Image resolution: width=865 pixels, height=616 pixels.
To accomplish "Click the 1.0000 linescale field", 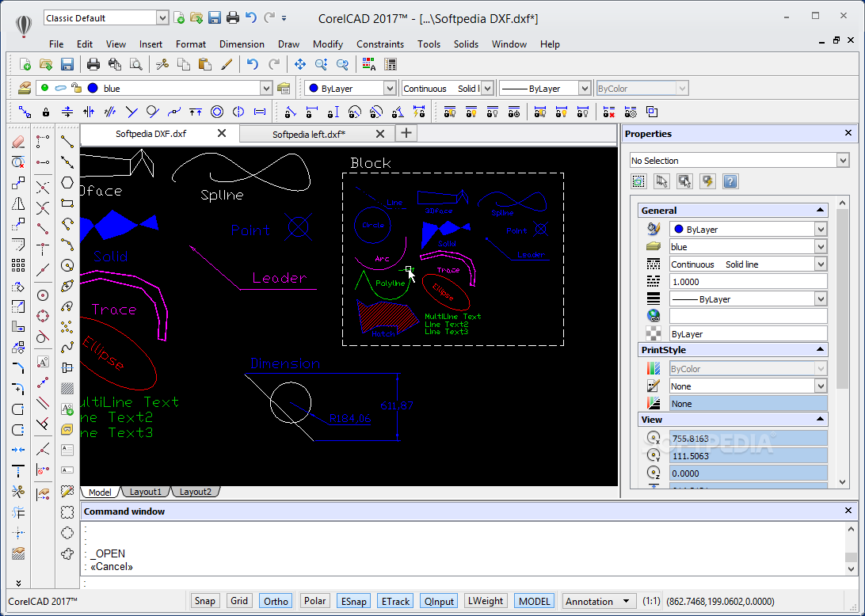I will (x=748, y=282).
